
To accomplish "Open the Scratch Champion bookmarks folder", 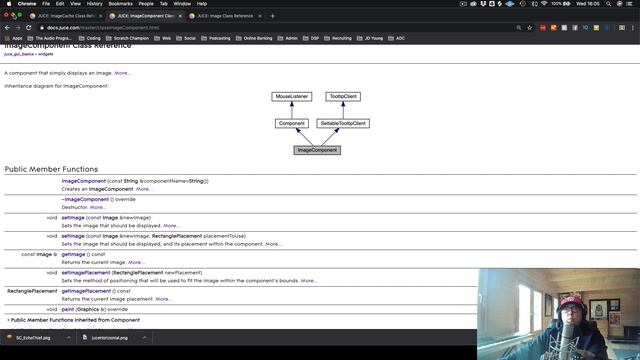I will pos(127,38).
